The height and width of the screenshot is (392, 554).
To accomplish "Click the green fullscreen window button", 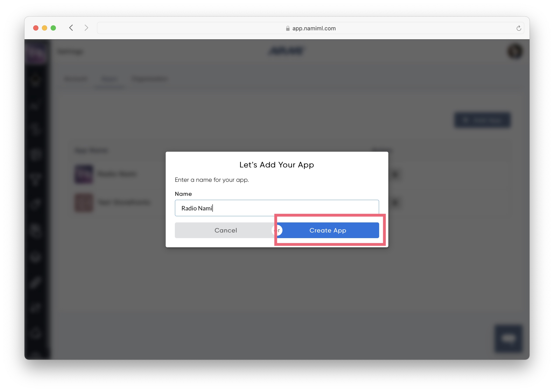I will tap(53, 28).
